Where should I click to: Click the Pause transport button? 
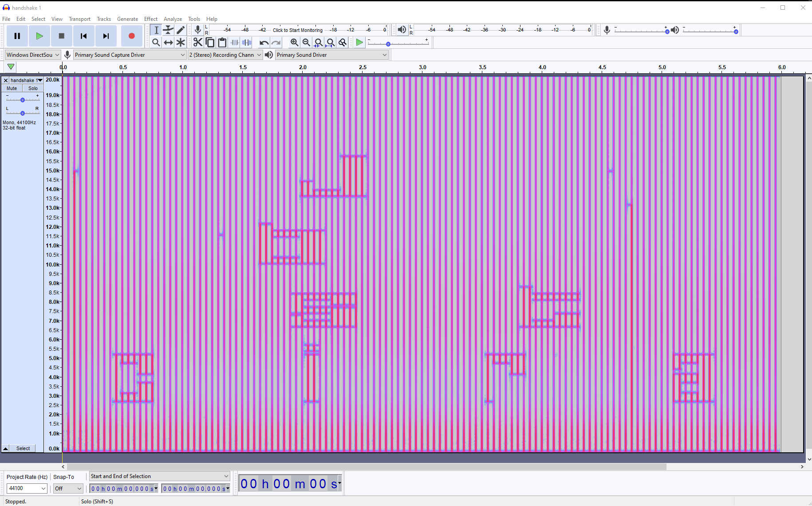[x=17, y=36]
